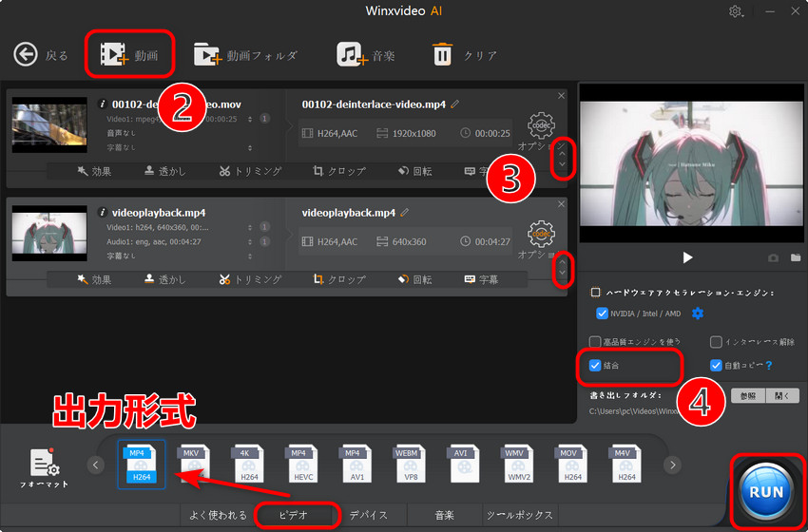The image size is (808, 532).
Task: Open 効果 effects for videoplayback.mp4
Action: point(94,279)
